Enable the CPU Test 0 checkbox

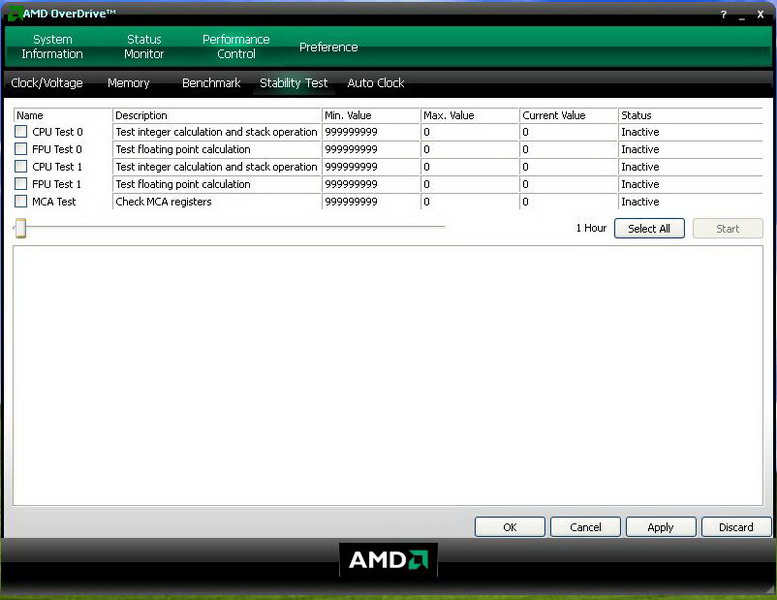pos(21,132)
